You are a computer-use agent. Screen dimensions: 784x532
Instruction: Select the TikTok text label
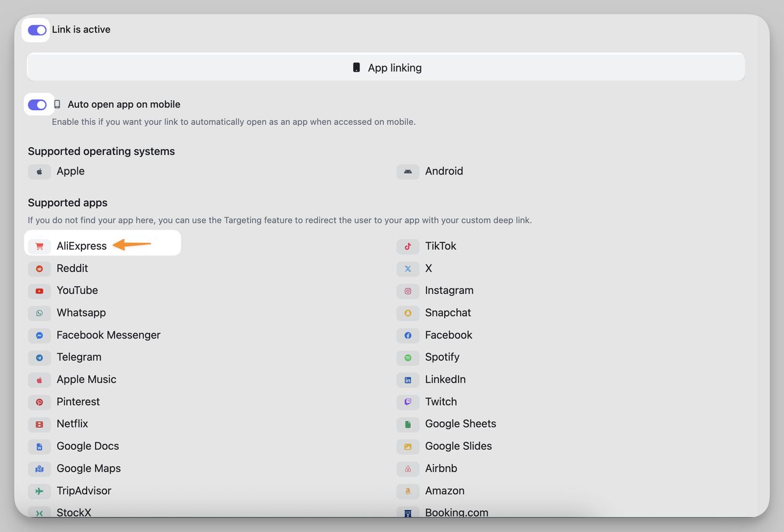(x=441, y=246)
